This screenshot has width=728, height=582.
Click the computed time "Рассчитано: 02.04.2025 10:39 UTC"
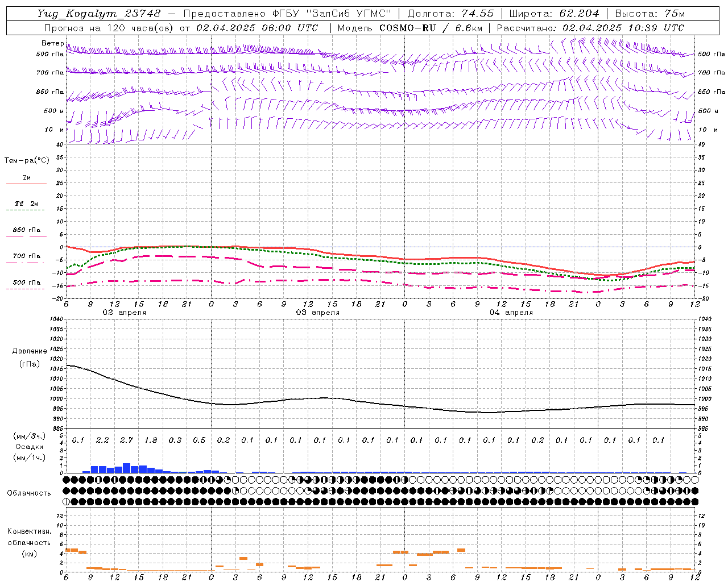(590, 28)
